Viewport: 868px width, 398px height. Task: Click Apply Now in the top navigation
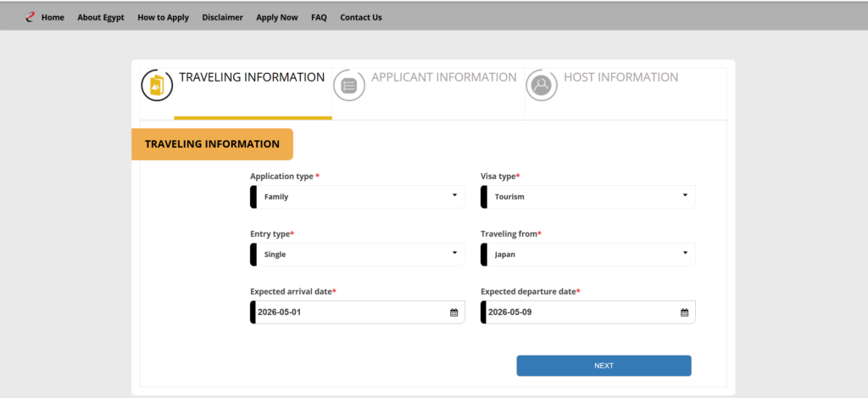tap(277, 17)
